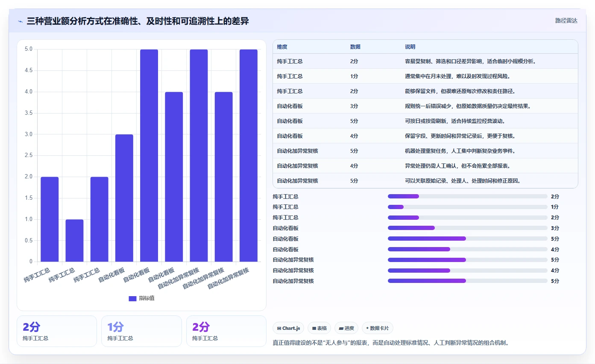This screenshot has height=364, width=595.
Task: Open the indigo 2分 纯手工汇总 summary card
Action: 57,331
